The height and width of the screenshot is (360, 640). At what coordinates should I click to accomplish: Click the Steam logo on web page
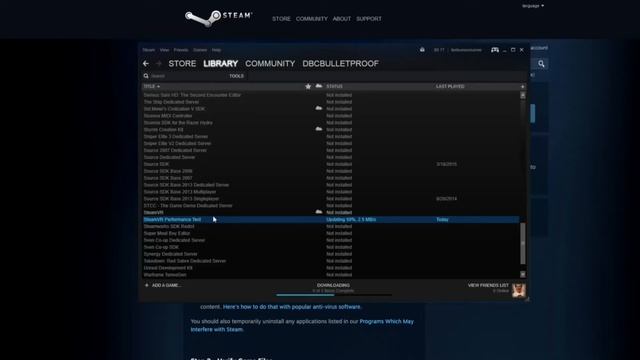click(x=218, y=18)
